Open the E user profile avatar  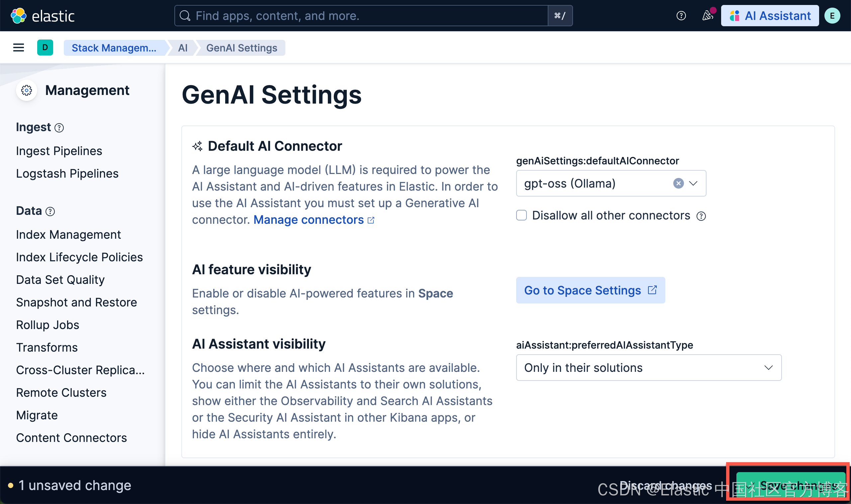(832, 16)
